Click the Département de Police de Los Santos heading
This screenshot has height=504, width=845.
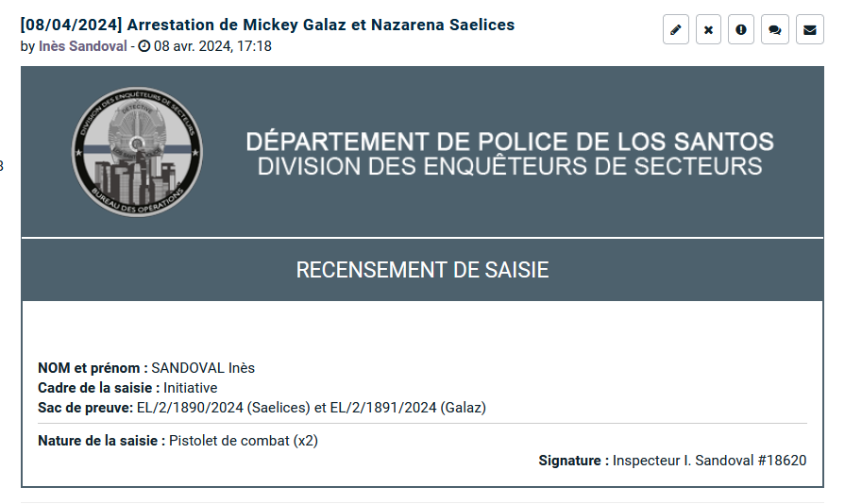[x=510, y=142]
